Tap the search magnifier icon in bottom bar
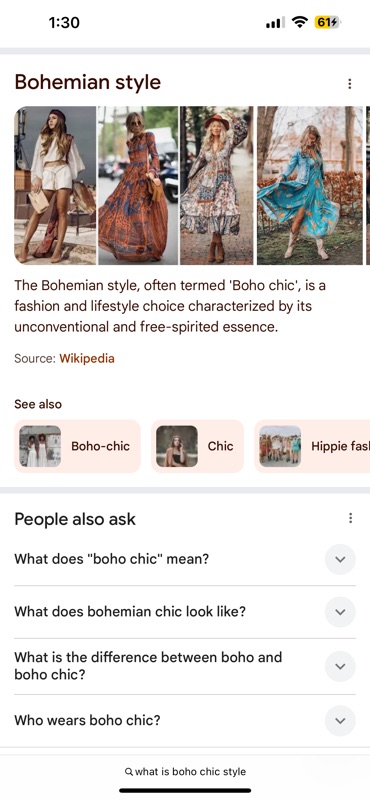The image size is (370, 800). [x=129, y=771]
